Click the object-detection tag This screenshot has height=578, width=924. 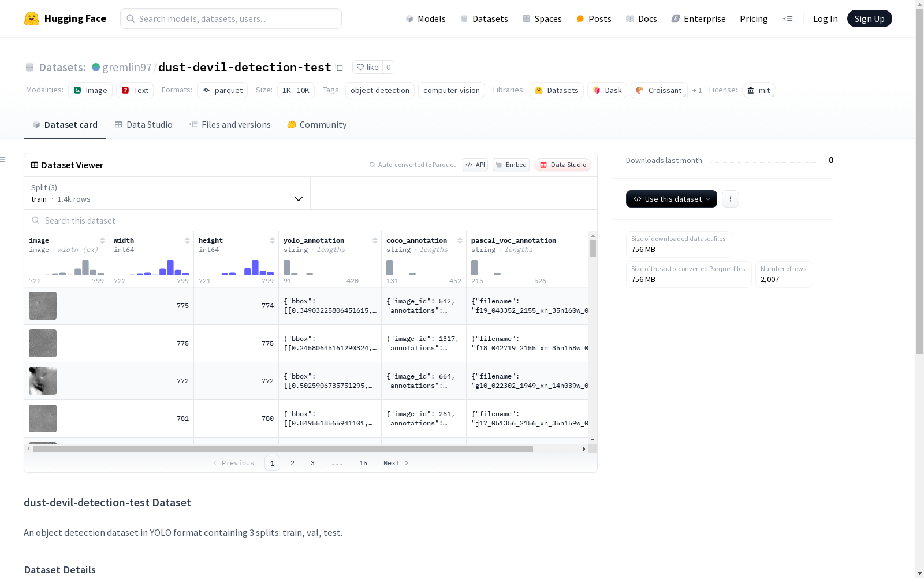pyautogui.click(x=380, y=90)
